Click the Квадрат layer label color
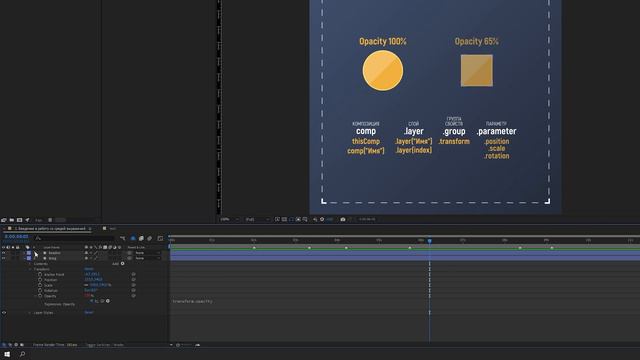 tap(29, 253)
